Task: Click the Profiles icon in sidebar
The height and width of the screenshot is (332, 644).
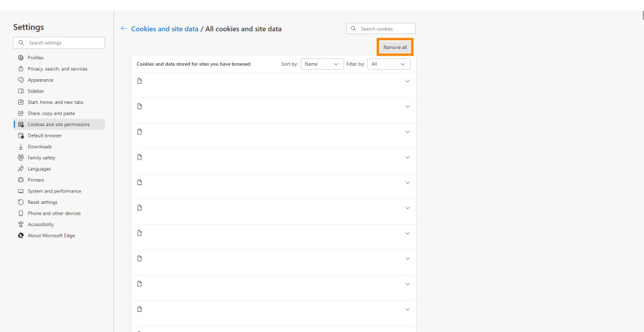Action: 21,58
